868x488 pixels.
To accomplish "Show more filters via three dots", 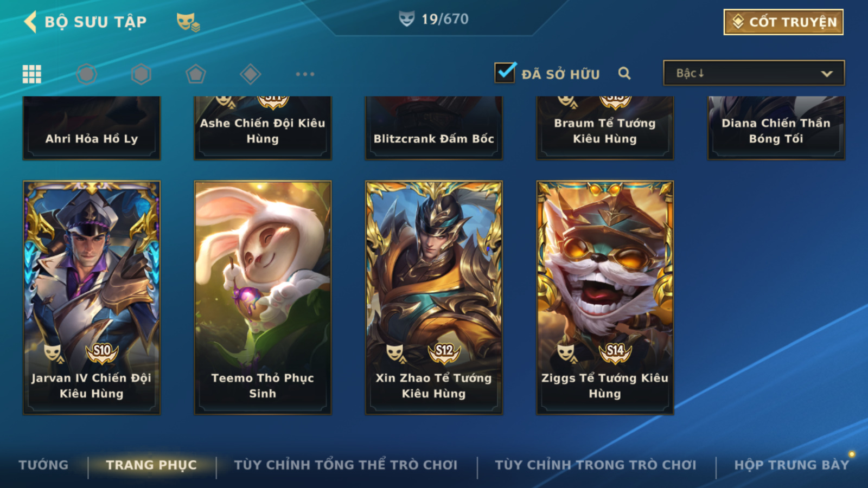I will [x=305, y=74].
